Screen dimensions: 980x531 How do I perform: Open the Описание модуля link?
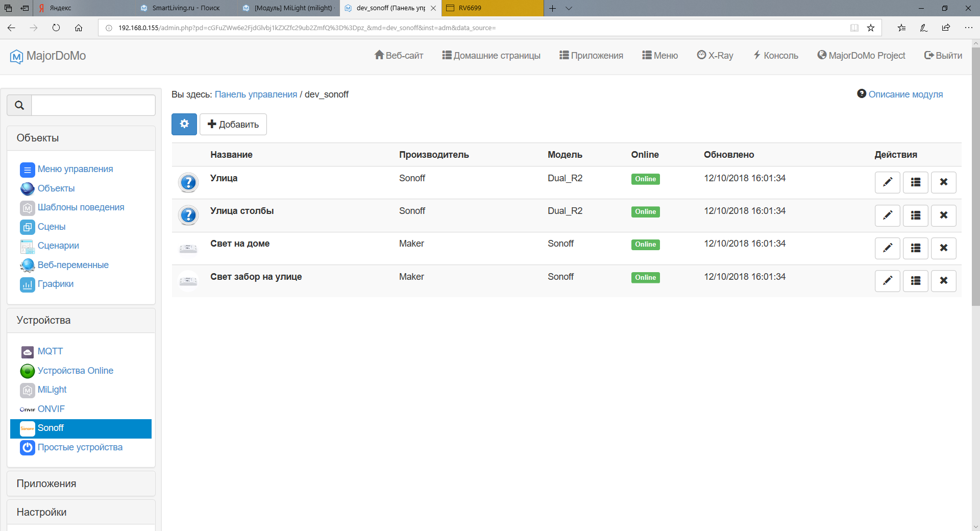click(905, 94)
